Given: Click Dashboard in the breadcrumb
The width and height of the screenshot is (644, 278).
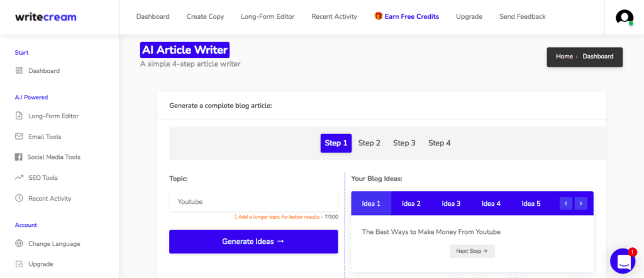Looking at the screenshot, I should click(597, 57).
